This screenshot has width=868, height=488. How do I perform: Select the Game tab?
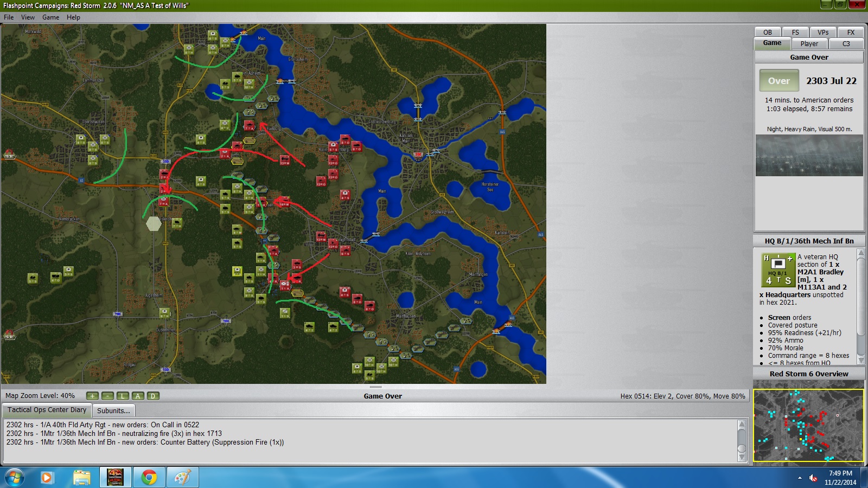pos(773,43)
